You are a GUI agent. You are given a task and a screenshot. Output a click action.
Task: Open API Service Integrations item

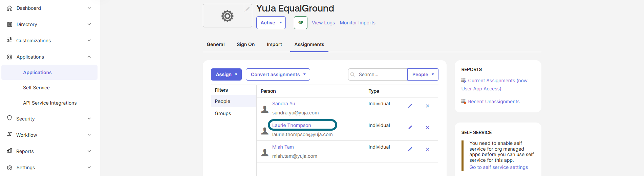click(49, 103)
